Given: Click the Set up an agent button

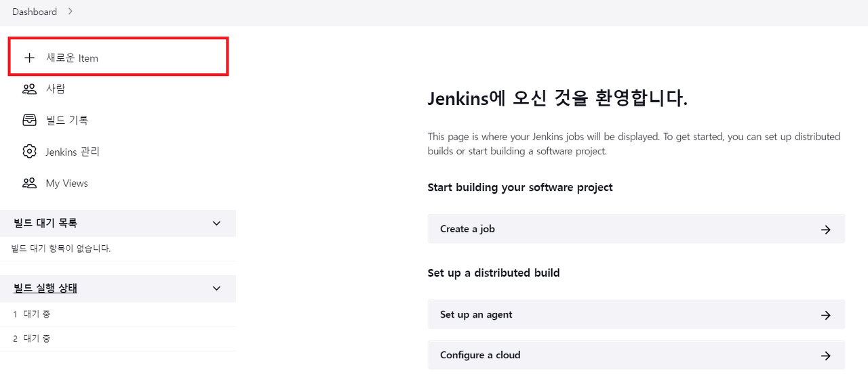Looking at the screenshot, I should 636,315.
